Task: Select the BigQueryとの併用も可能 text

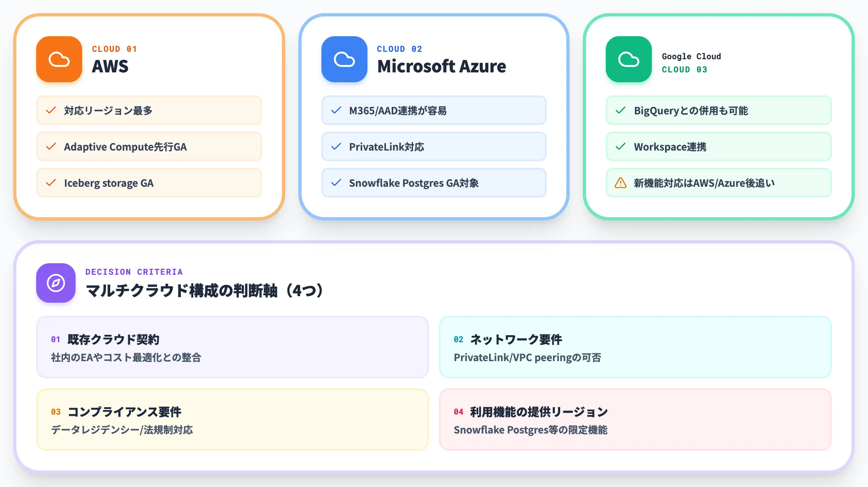Action: point(691,111)
